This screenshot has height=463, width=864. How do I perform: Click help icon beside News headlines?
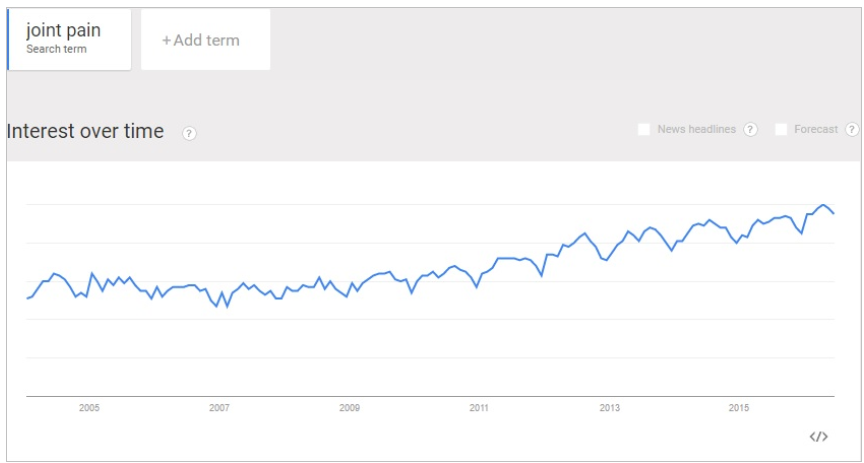(x=750, y=130)
